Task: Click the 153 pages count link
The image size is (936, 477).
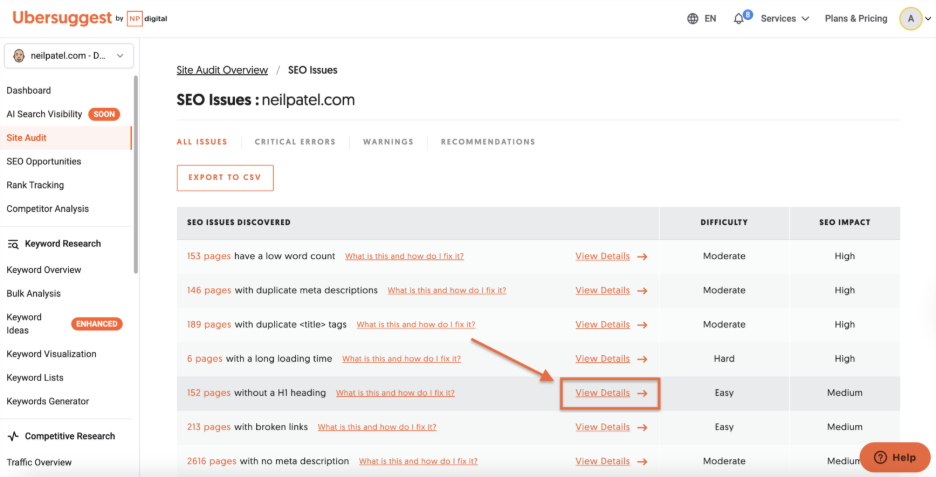Action: click(208, 256)
